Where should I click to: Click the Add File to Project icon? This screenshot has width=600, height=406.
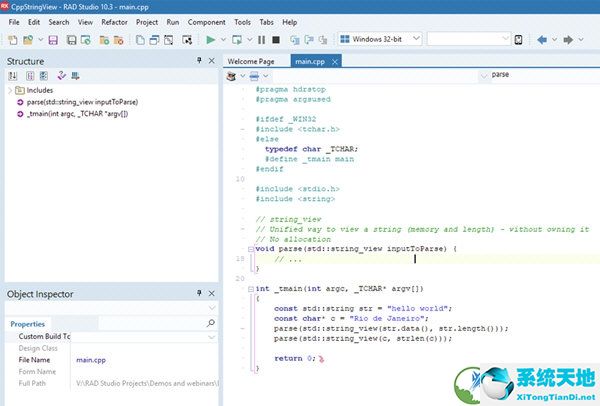104,40
